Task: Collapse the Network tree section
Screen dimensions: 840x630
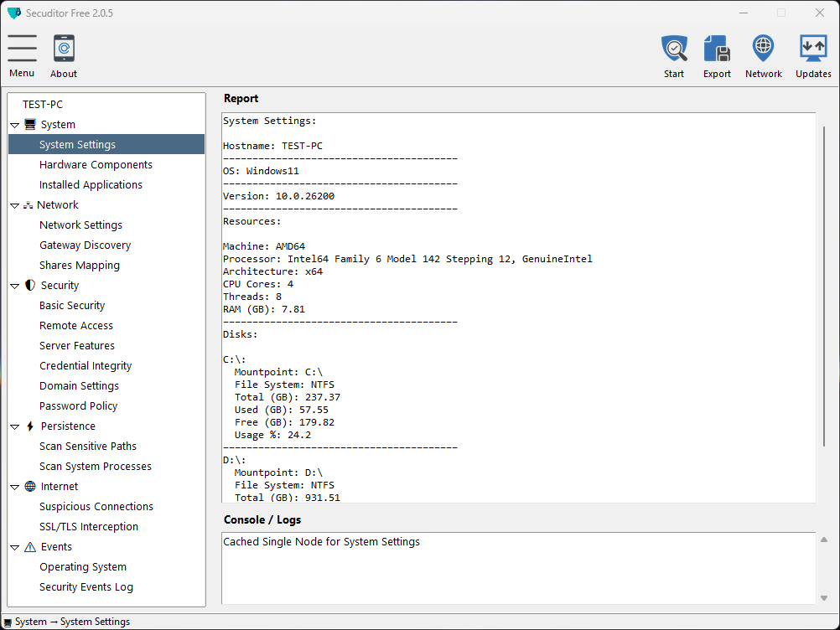Action: click(x=15, y=205)
